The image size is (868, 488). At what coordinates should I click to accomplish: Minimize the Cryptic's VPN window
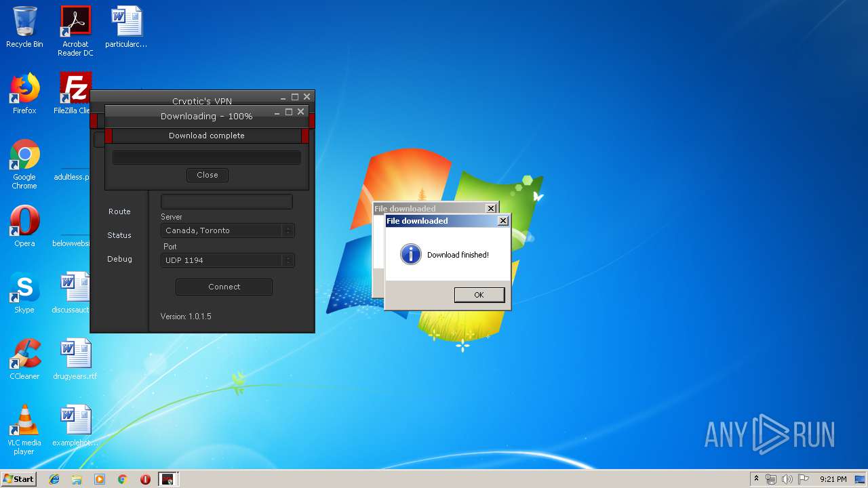283,97
